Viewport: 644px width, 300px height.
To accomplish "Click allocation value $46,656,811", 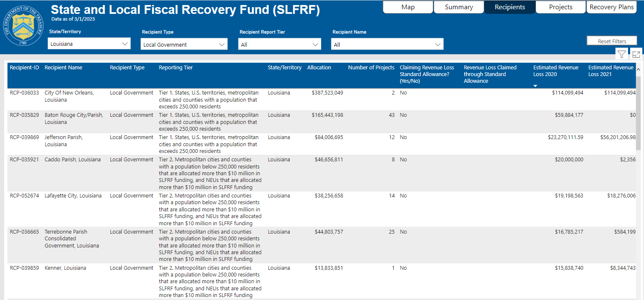I will tap(329, 159).
